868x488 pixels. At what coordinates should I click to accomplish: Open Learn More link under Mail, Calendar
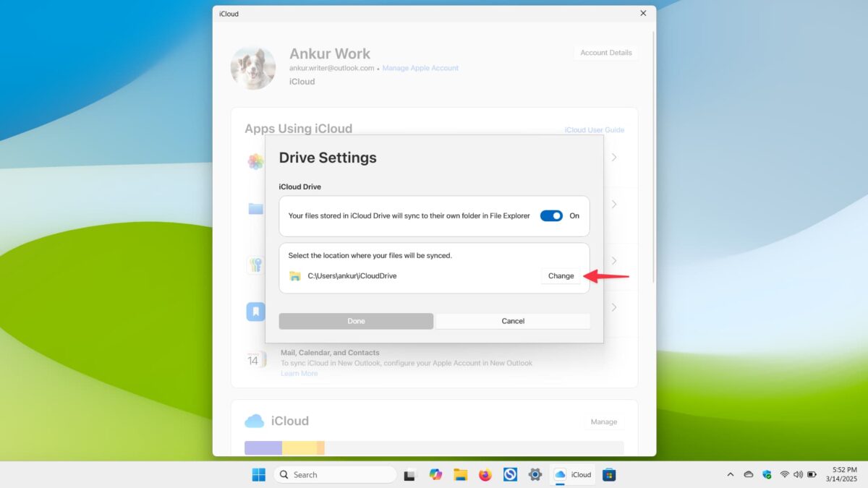[x=299, y=374]
